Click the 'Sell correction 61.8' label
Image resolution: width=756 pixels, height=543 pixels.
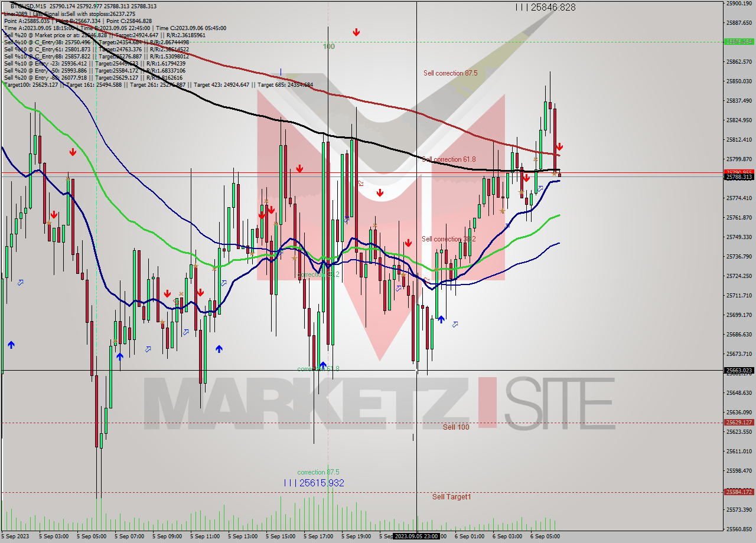click(x=448, y=159)
